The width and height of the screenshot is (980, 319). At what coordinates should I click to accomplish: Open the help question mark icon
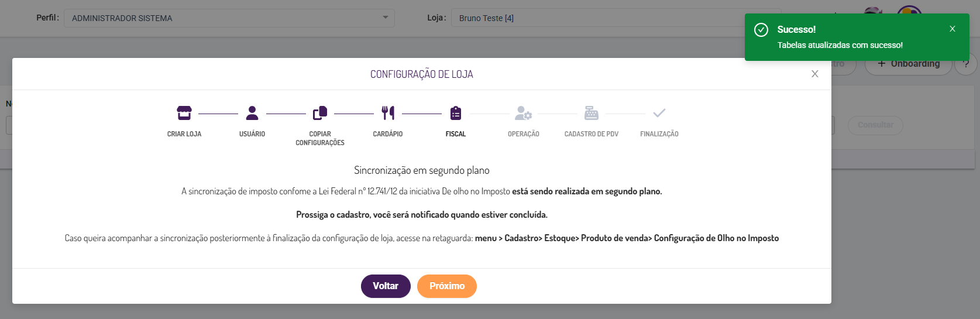(966, 64)
